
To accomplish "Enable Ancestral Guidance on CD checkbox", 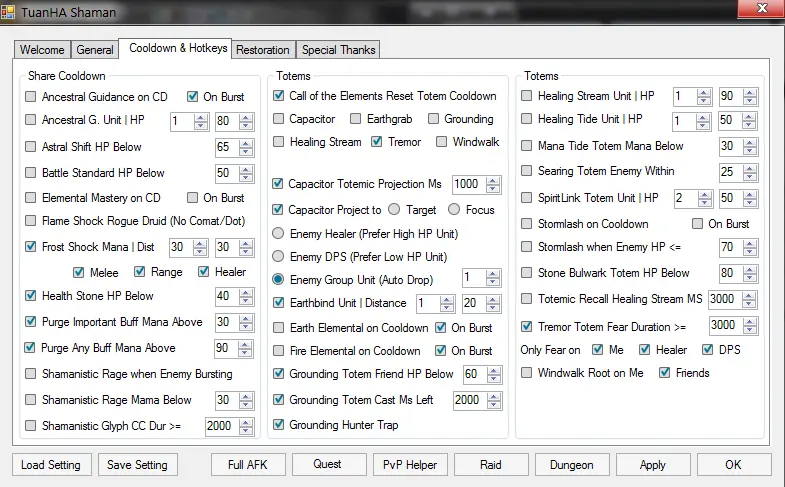I will click(x=31, y=97).
